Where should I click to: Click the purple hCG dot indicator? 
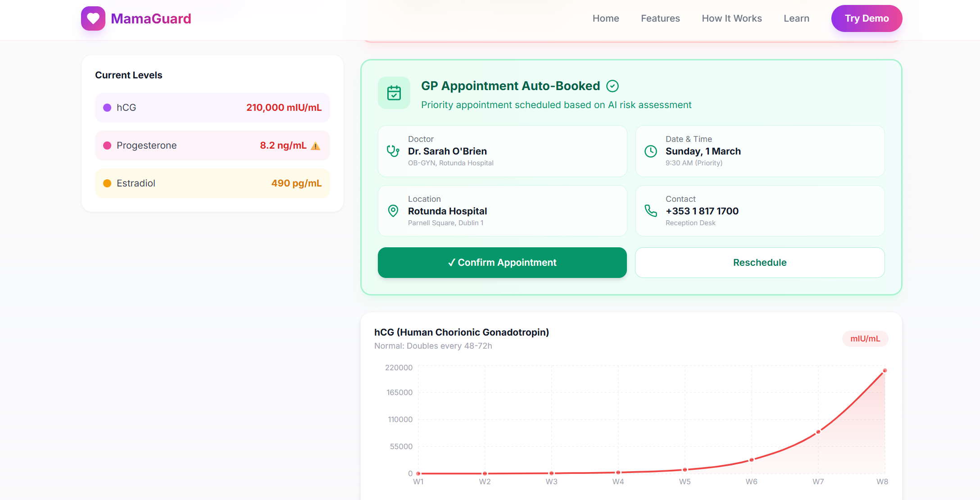click(x=107, y=108)
